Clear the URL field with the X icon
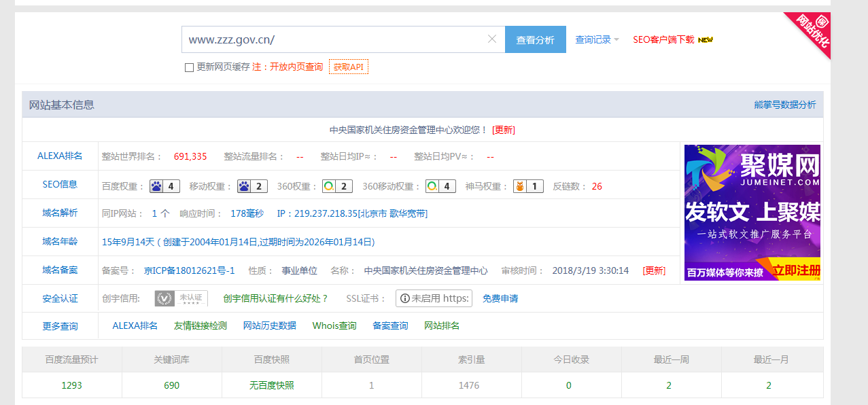Screen dimensions: 868x405 point(492,39)
